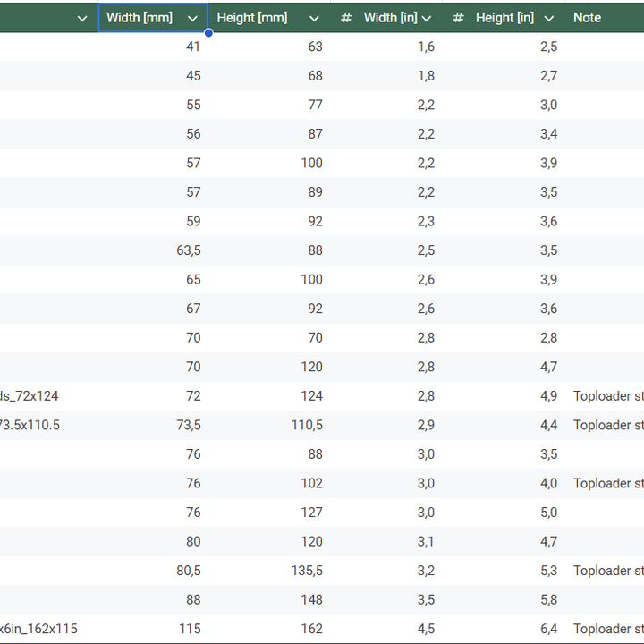This screenshot has width=644, height=644.
Task: Click the number-type icon beside Width [in]
Action: 346,18
